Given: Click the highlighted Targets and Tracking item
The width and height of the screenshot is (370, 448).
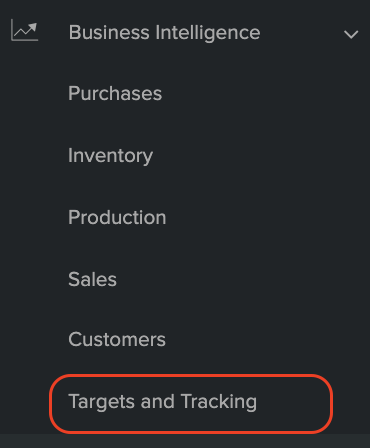Looking at the screenshot, I should pyautogui.click(x=191, y=404).
